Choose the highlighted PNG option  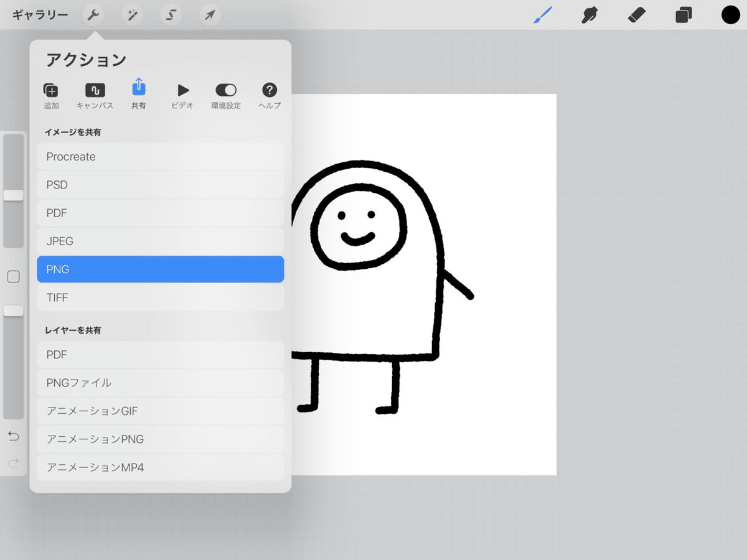(161, 269)
